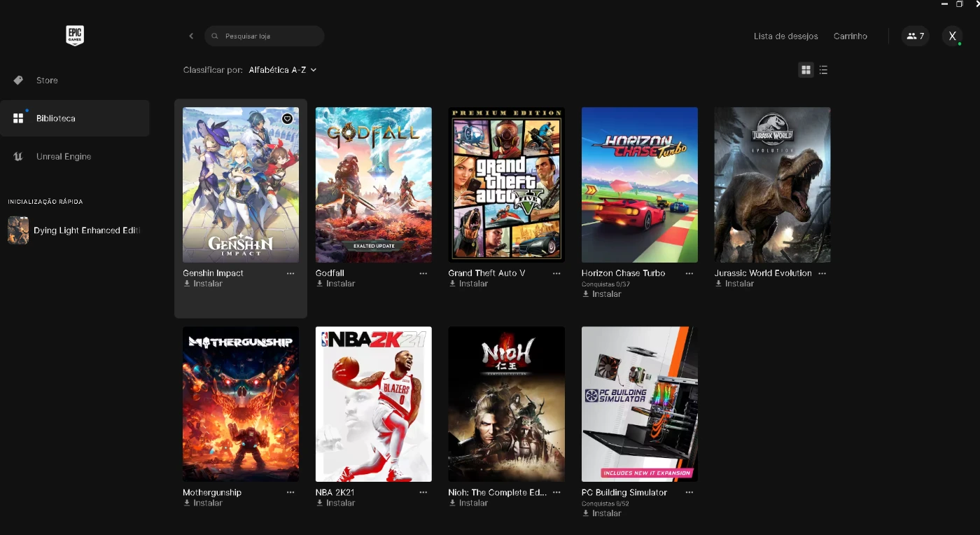Open NBA 2K21 cover art
980x535 pixels.
point(374,404)
